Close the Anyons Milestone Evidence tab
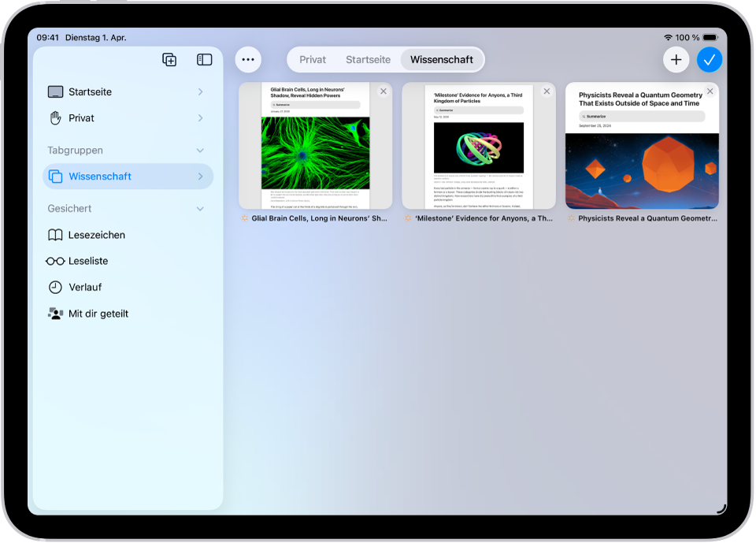Image resolution: width=756 pixels, height=543 pixels. click(547, 91)
